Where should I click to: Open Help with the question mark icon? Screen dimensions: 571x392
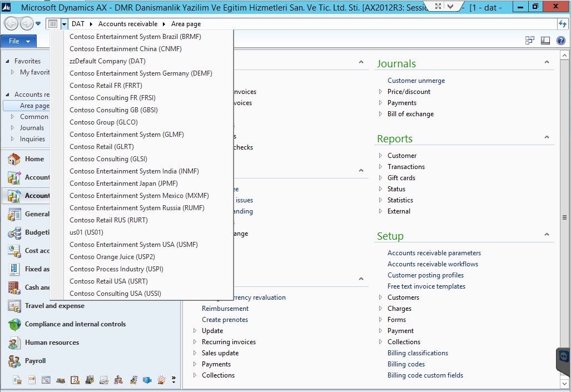(561, 41)
